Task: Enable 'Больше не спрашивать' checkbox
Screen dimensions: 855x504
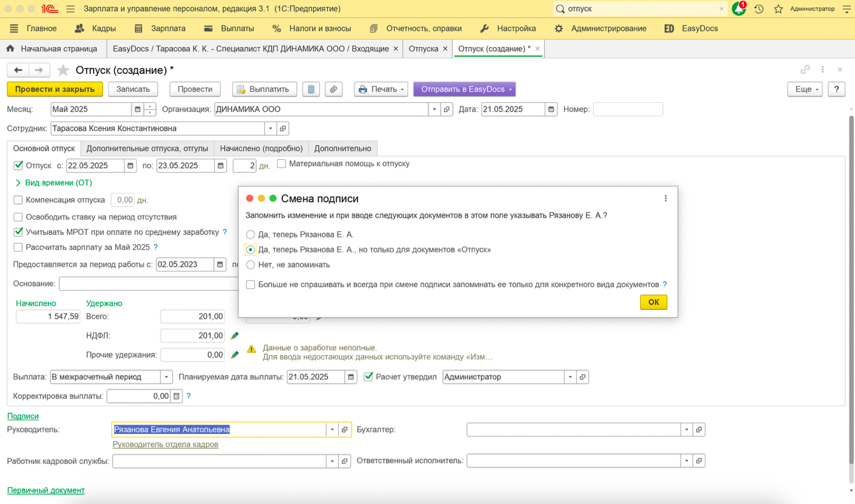Action: coord(251,285)
